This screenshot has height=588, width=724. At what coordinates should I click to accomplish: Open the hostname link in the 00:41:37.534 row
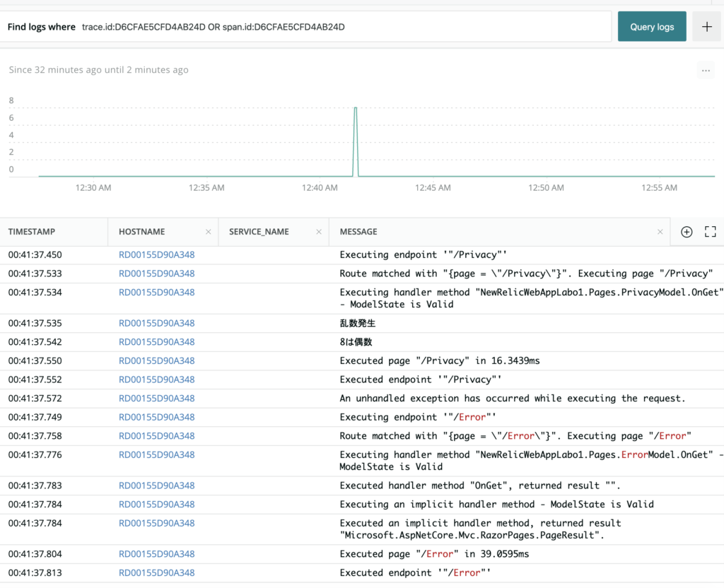[x=156, y=293]
